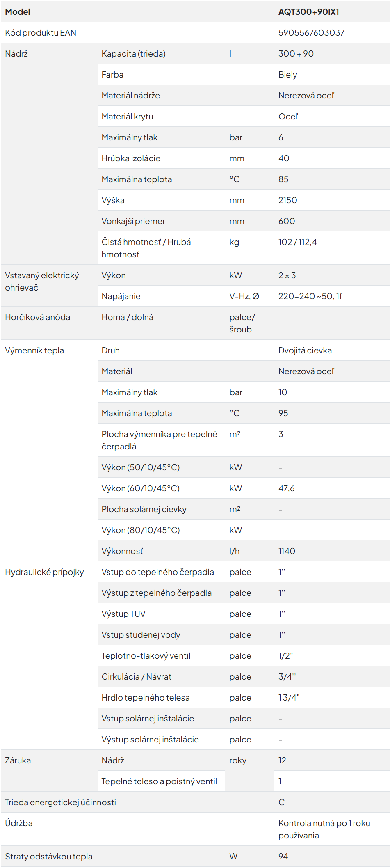Click the EAN code 5905567603037
This screenshot has width=390, height=868.
[311, 33]
